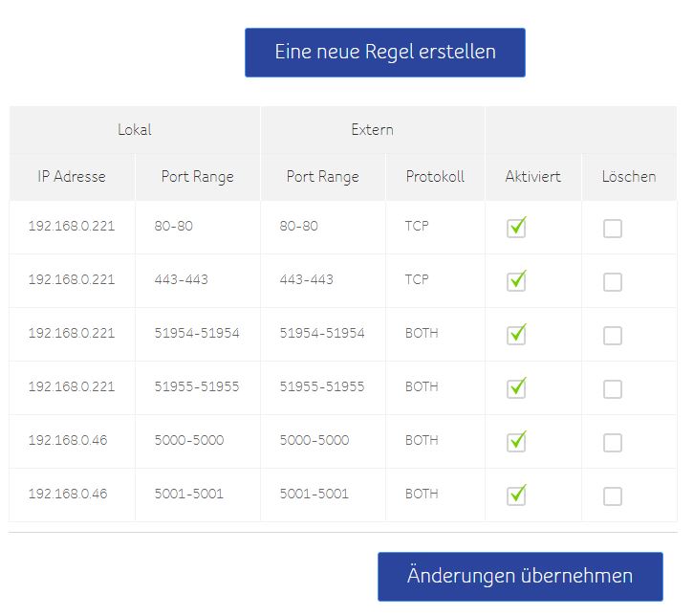Screen dimensions: 694x616
Task: Select Löschen checkbox for 51954-51954 rule
Action: [x=613, y=336]
